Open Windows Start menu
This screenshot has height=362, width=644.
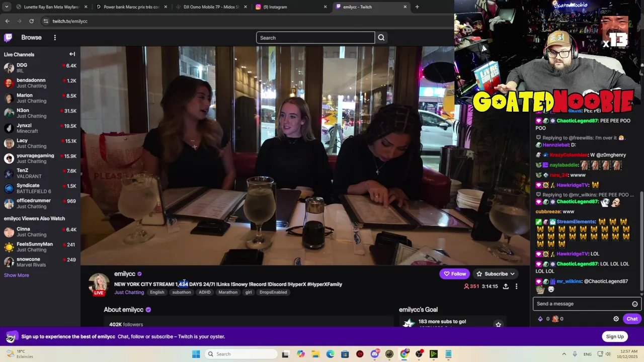[x=196, y=354]
